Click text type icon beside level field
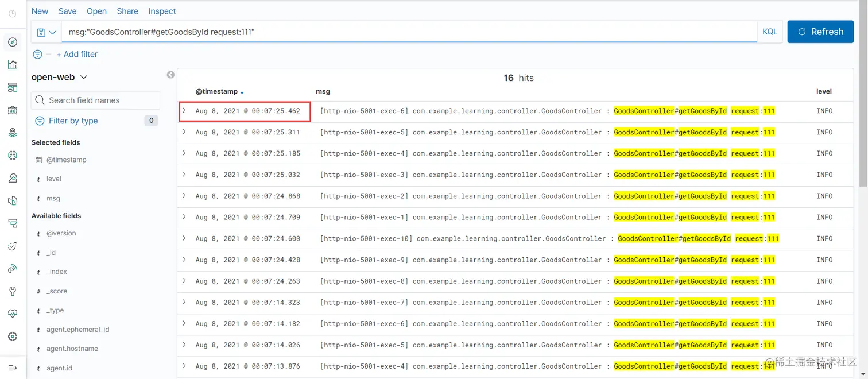 [38, 179]
